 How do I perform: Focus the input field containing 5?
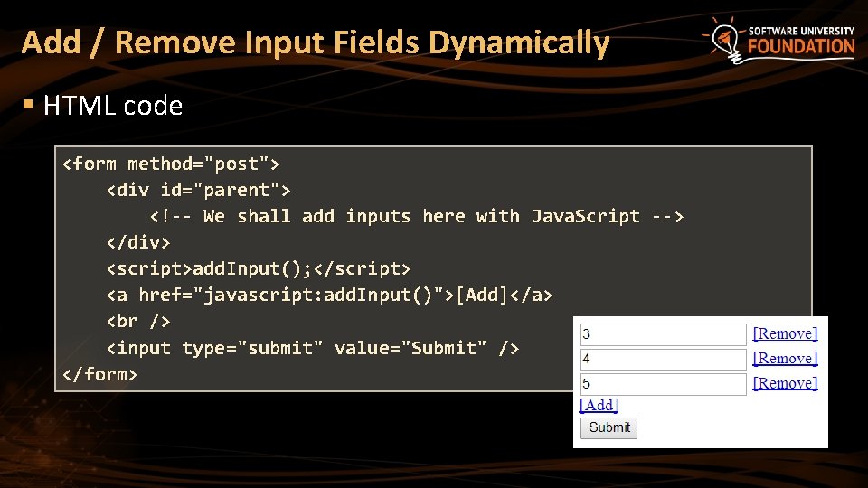(663, 385)
